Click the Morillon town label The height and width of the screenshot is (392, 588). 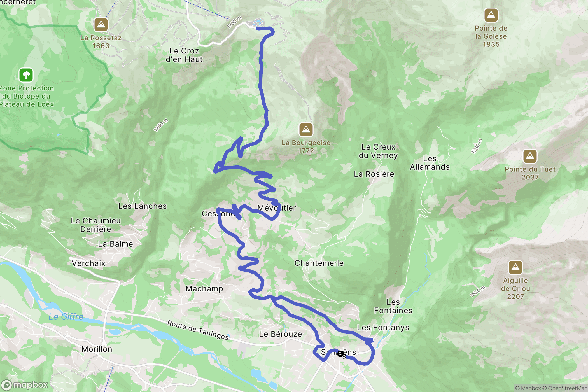pyautogui.click(x=97, y=349)
